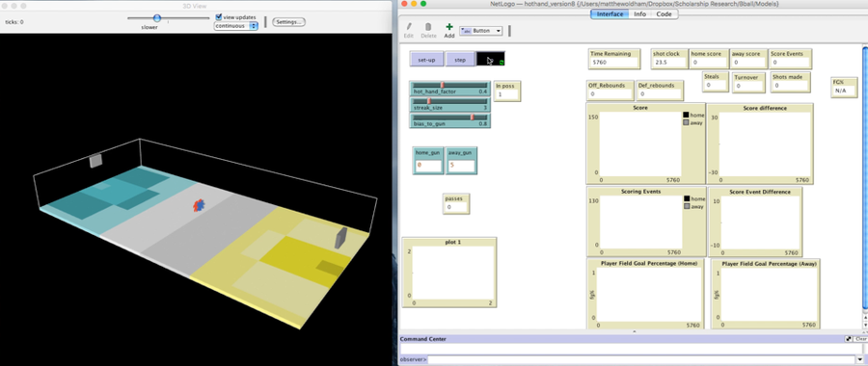
Task: Click the Edit pencil icon
Action: pos(409,27)
